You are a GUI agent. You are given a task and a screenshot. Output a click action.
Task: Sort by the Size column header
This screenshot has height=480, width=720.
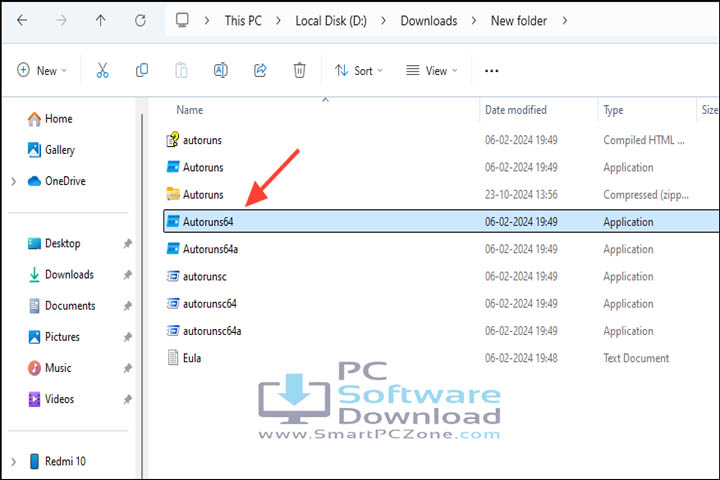coord(709,110)
